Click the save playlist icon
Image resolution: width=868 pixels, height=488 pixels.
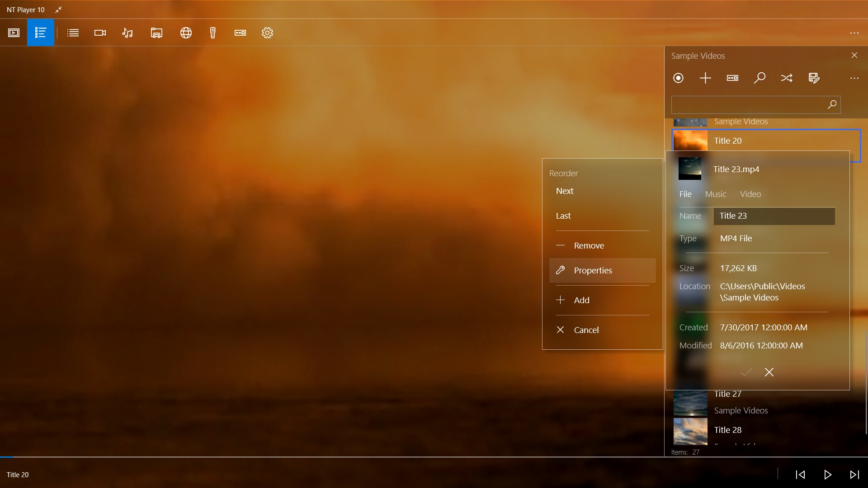click(814, 78)
